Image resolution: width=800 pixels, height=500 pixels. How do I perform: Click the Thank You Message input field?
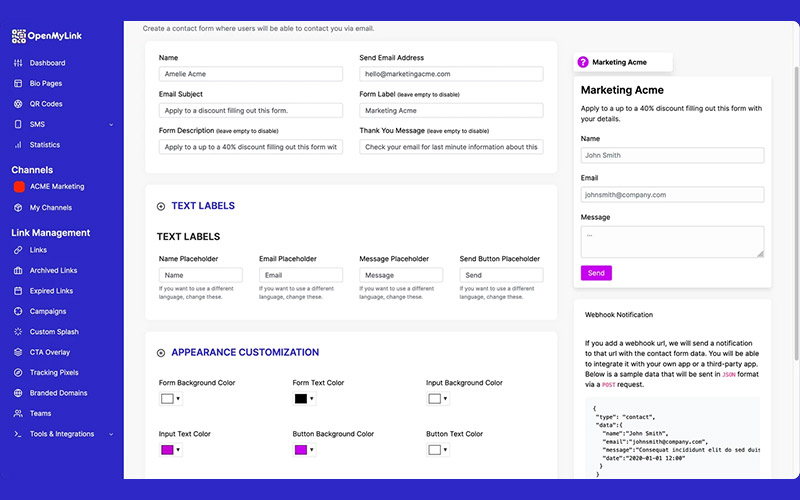451,147
